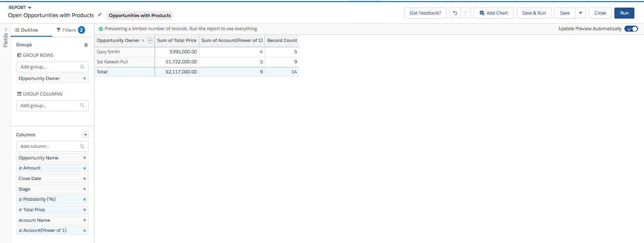Switch to the Filters tab
Screen dimensions: 644x243
[x=70, y=30]
